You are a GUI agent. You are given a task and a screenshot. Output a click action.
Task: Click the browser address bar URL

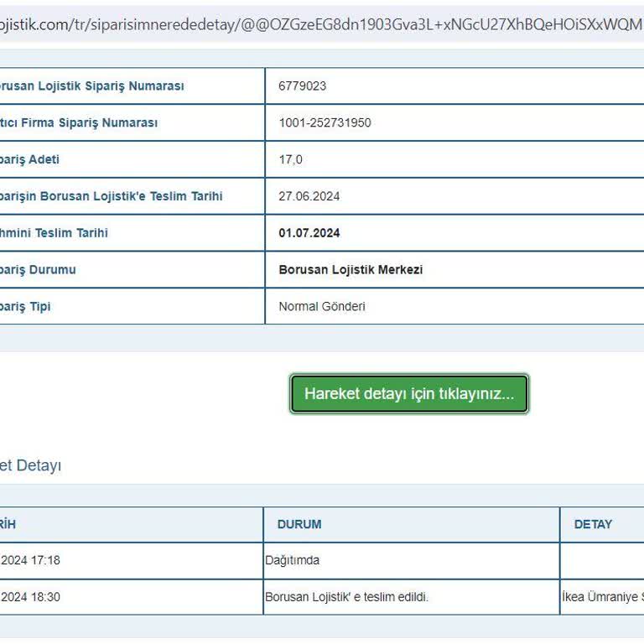pyautogui.click(x=322, y=24)
